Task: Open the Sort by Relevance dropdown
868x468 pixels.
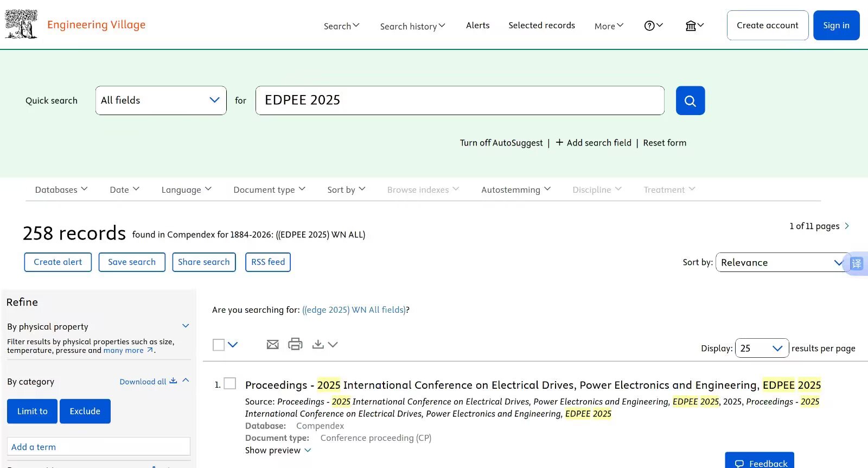Action: pos(781,262)
